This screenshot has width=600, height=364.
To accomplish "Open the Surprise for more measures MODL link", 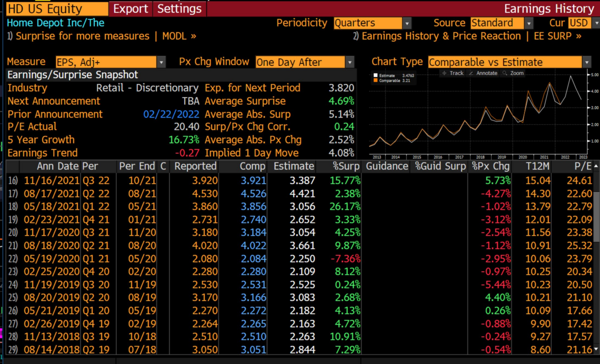I will click(101, 36).
